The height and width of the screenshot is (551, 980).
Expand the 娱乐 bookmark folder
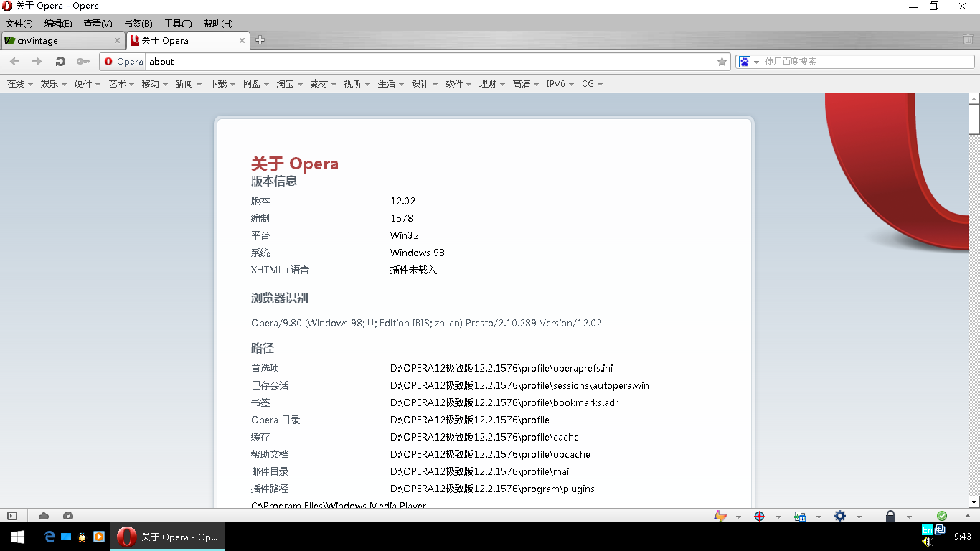click(x=54, y=84)
